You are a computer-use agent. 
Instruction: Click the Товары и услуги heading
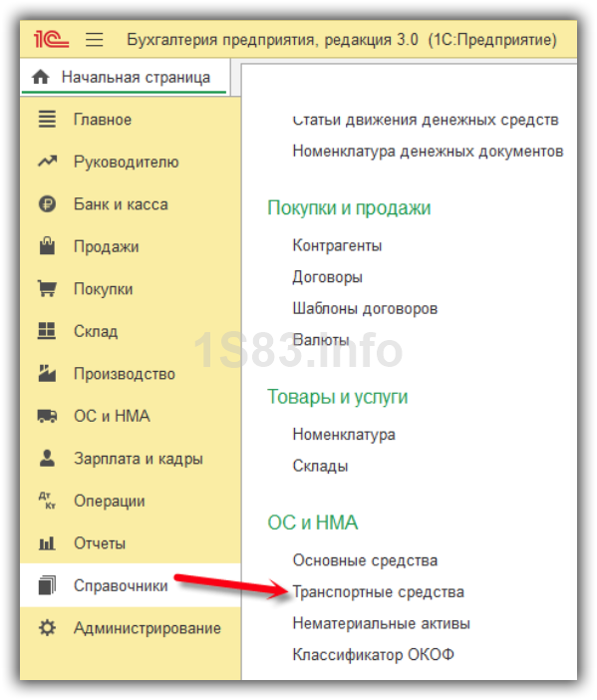coord(337,397)
